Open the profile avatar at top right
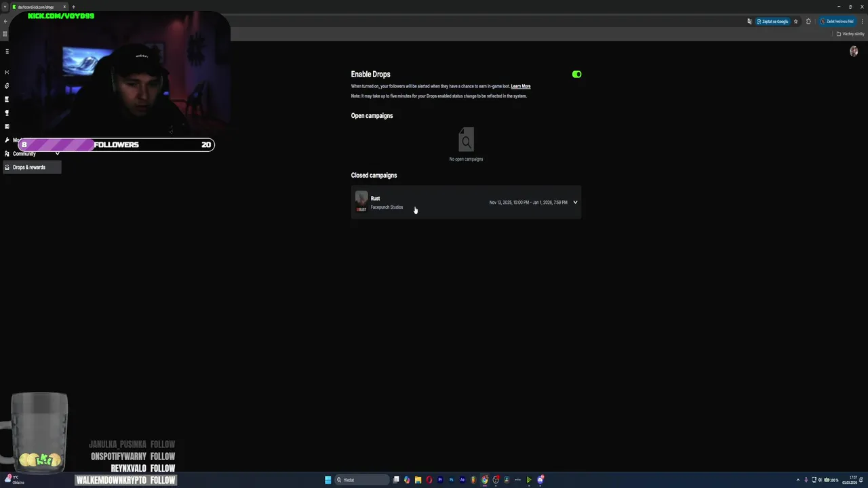 854,52
